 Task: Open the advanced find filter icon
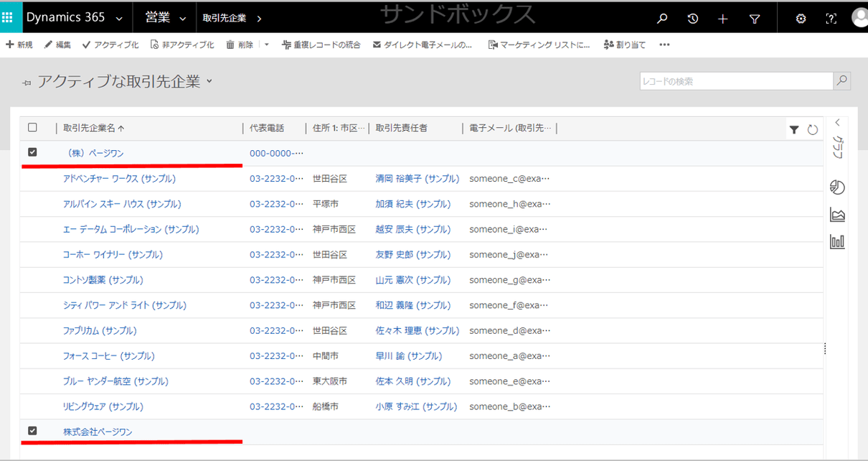pyautogui.click(x=755, y=17)
